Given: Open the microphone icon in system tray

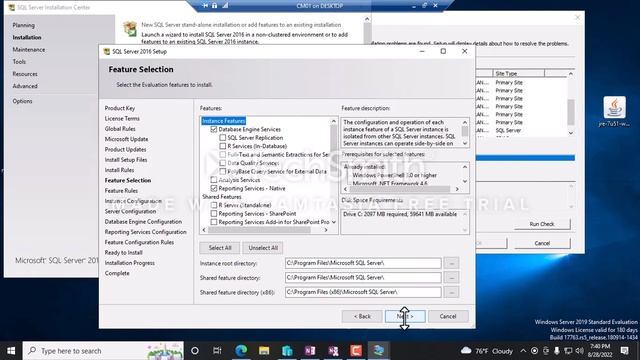Looking at the screenshot, I should [557, 351].
